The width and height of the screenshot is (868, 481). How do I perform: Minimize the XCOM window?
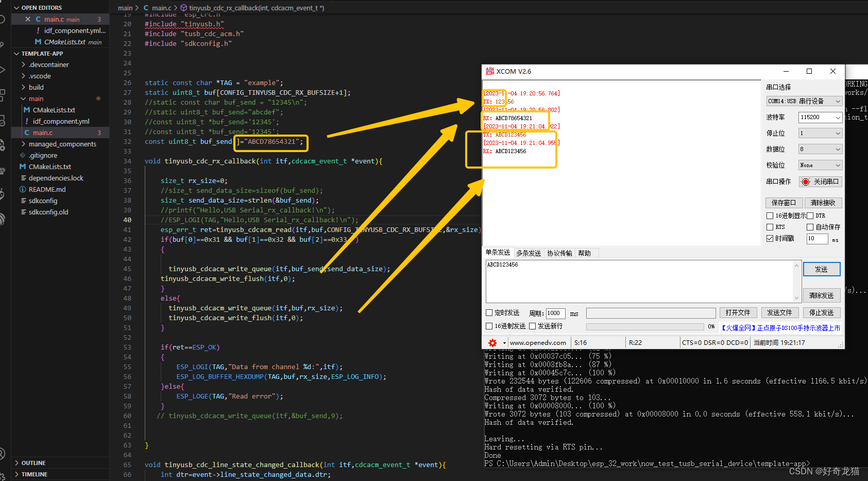786,71
